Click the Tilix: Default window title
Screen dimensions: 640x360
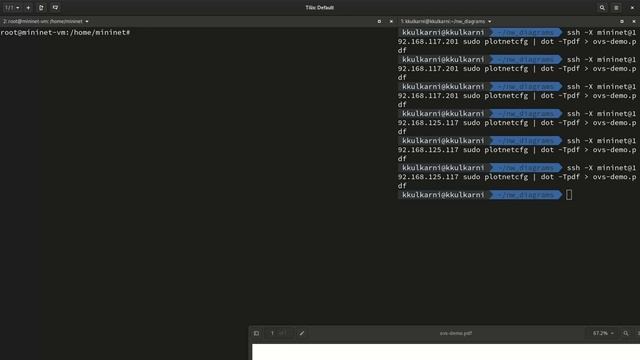click(320, 7)
